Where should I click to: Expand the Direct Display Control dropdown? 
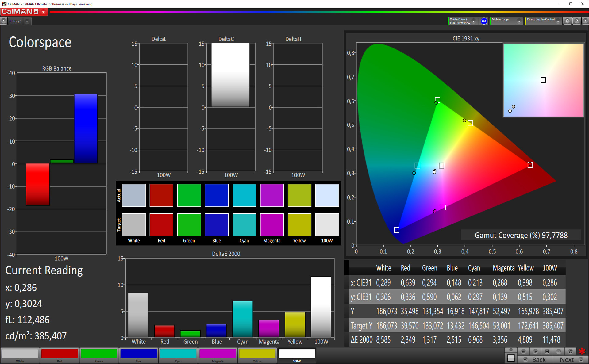point(558,21)
